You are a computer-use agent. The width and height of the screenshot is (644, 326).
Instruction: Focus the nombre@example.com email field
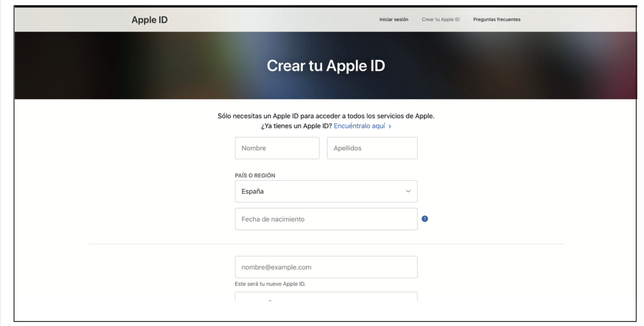click(326, 267)
